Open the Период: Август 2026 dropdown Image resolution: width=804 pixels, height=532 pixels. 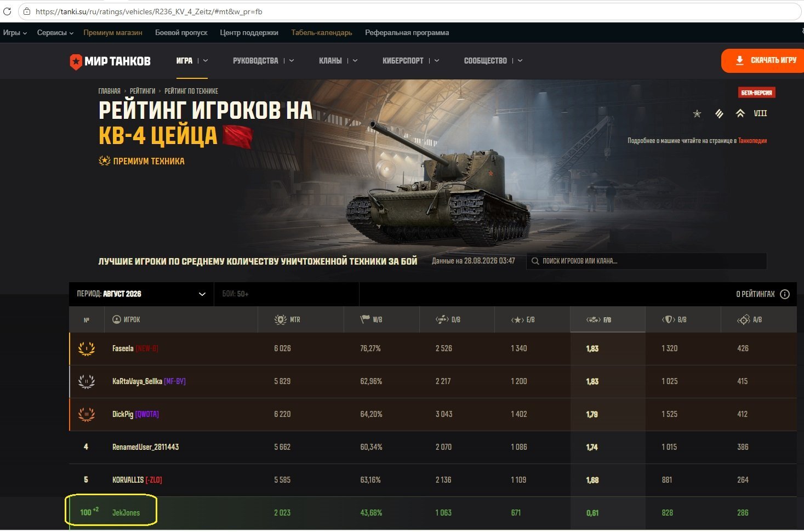pyautogui.click(x=141, y=294)
